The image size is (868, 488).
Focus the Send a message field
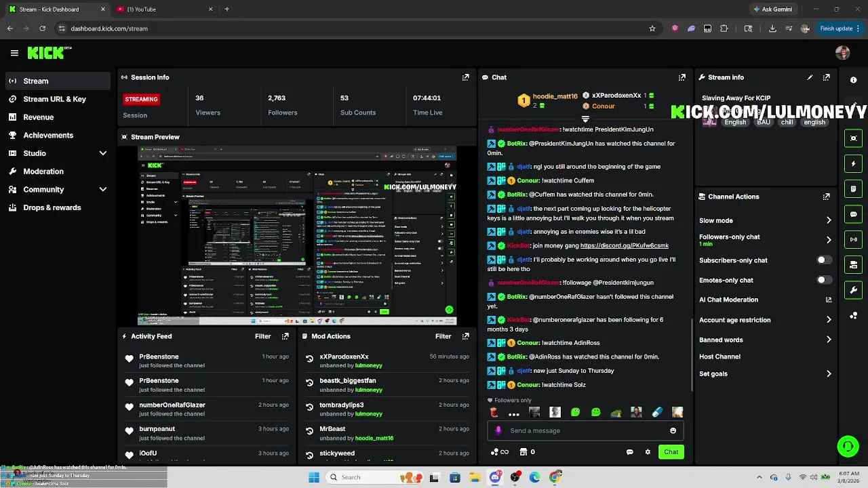point(585,430)
